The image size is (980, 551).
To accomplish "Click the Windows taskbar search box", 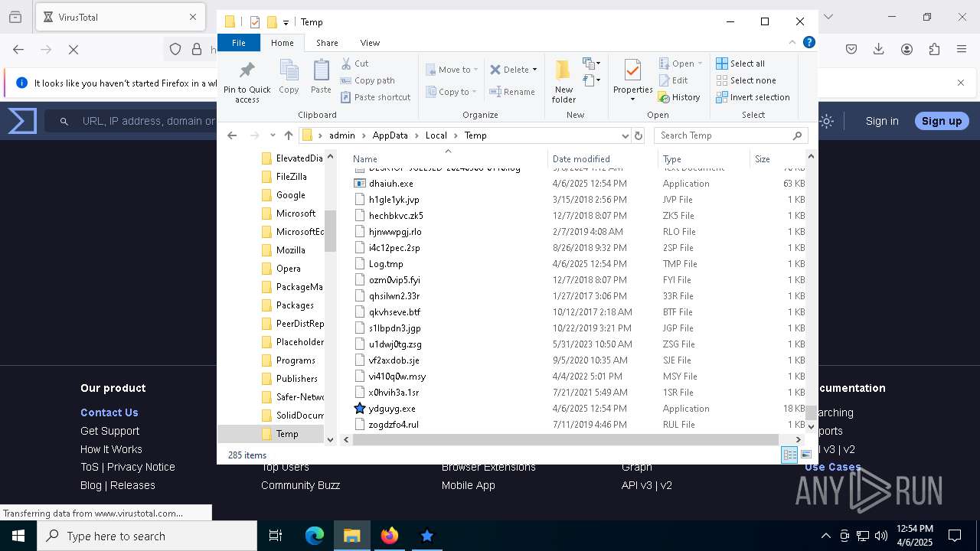I will tap(147, 536).
